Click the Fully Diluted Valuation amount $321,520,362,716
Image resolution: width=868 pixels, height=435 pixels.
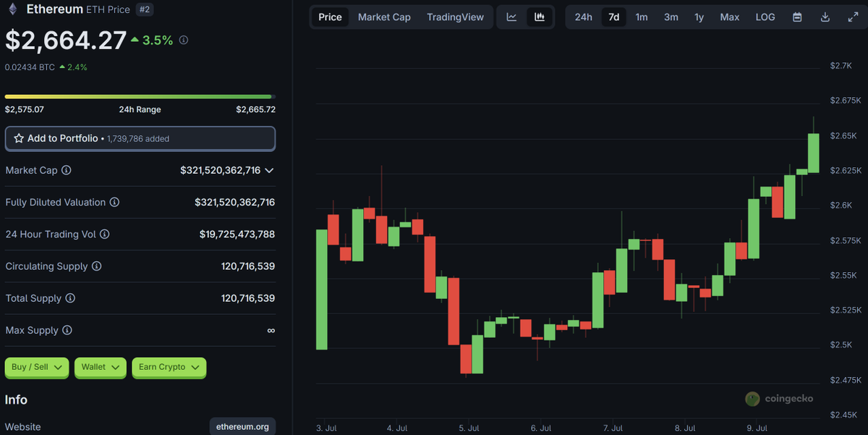tap(235, 202)
